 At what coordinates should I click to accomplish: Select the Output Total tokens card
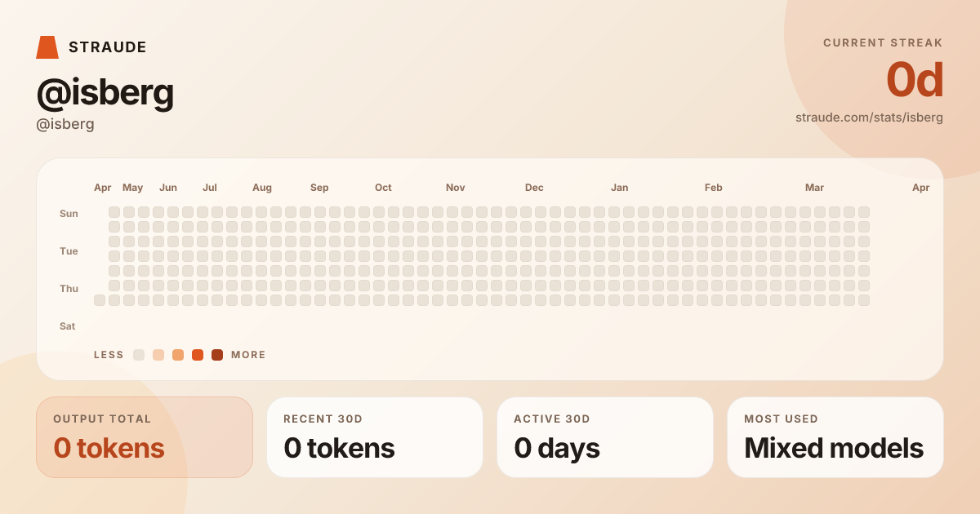click(x=145, y=437)
